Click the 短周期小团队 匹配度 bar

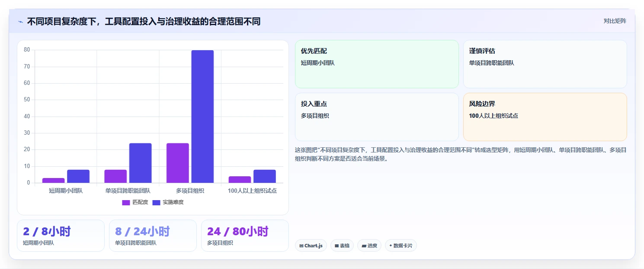54,180
